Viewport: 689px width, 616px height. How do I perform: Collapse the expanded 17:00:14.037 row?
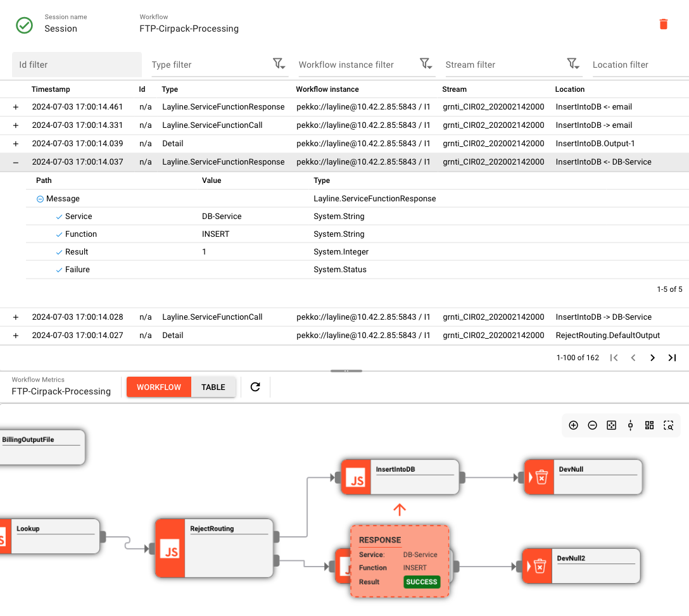(16, 163)
